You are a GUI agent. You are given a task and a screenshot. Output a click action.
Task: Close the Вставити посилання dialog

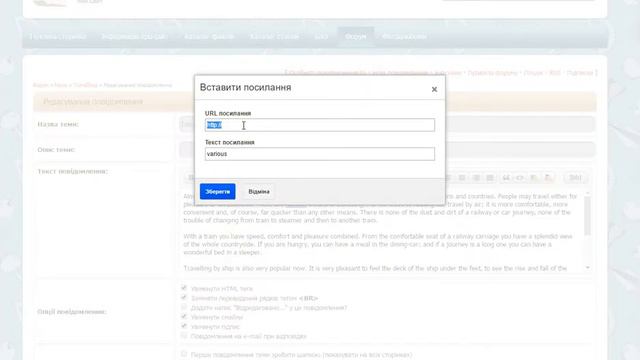click(434, 89)
